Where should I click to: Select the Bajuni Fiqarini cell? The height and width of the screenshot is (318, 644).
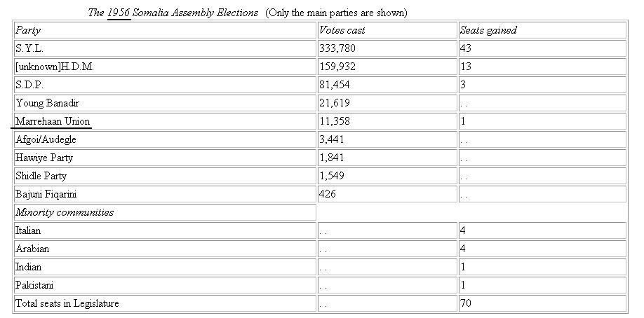(x=165, y=194)
